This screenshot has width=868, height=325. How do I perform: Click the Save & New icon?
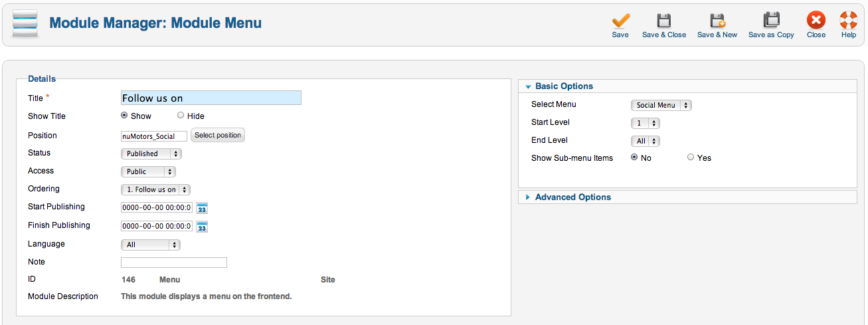click(717, 20)
